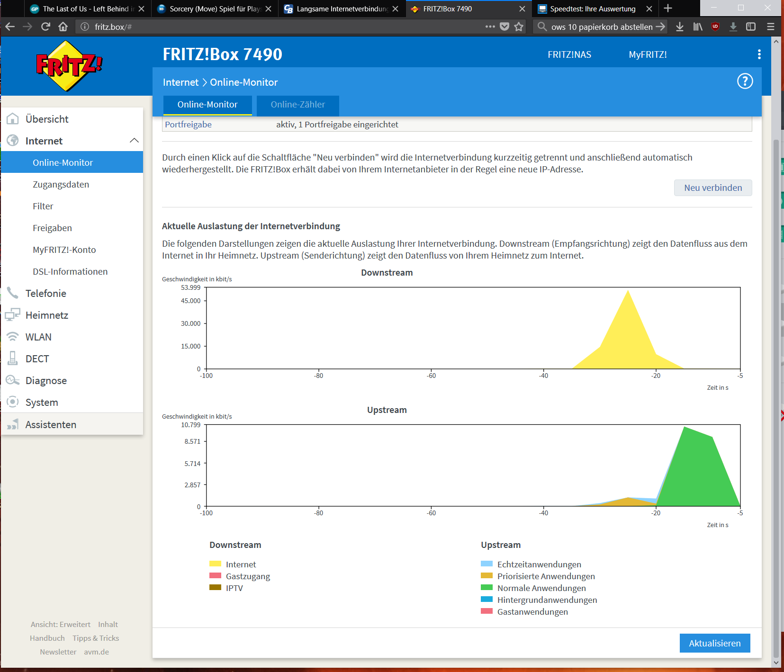Open the Handbuch footer link

coord(47,638)
